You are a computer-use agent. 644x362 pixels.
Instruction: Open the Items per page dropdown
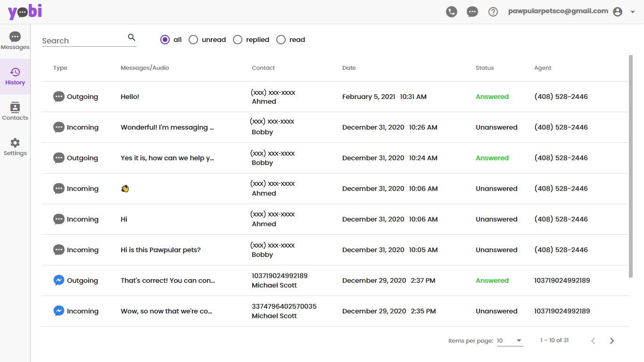(510, 341)
